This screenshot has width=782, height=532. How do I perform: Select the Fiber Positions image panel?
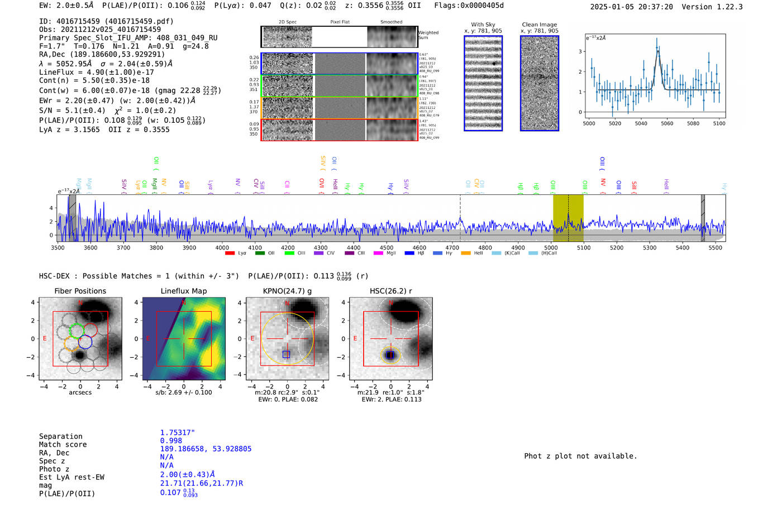(80, 339)
